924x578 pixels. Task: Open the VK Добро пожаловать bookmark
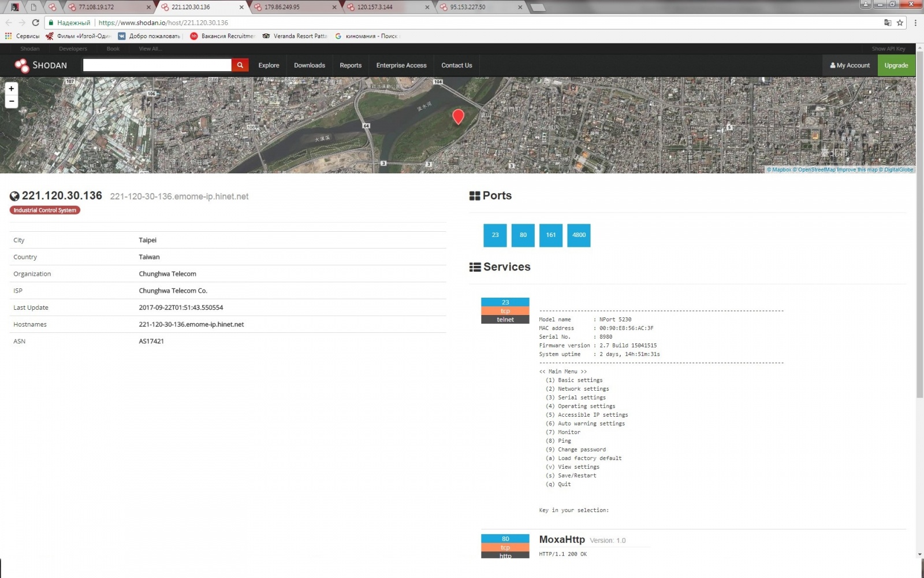point(150,36)
